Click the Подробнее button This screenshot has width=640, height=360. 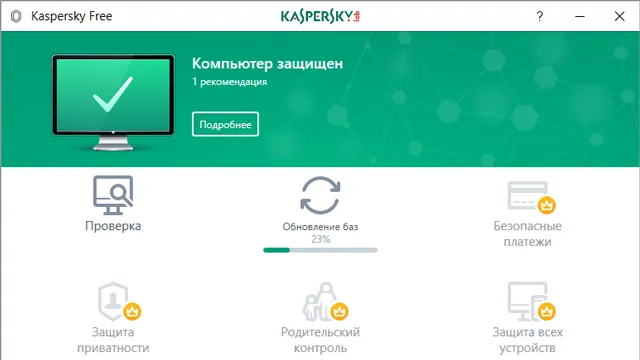tap(225, 124)
